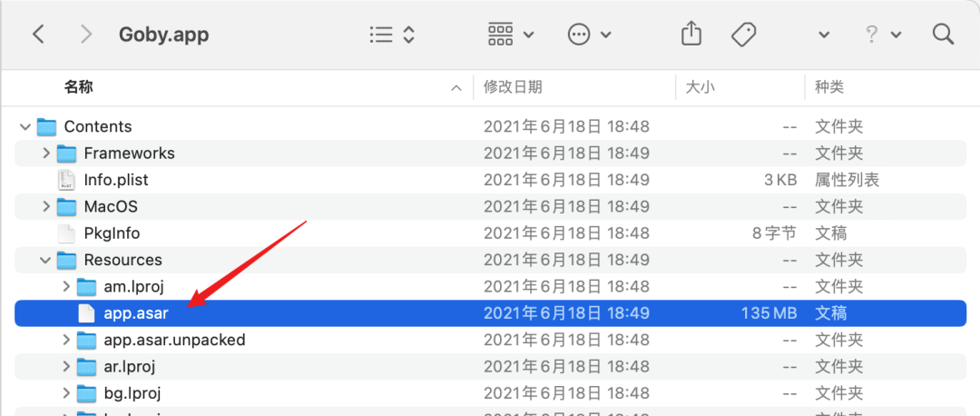The image size is (980, 416).
Task: Click the bg.lproj folder icon
Action: tap(87, 393)
